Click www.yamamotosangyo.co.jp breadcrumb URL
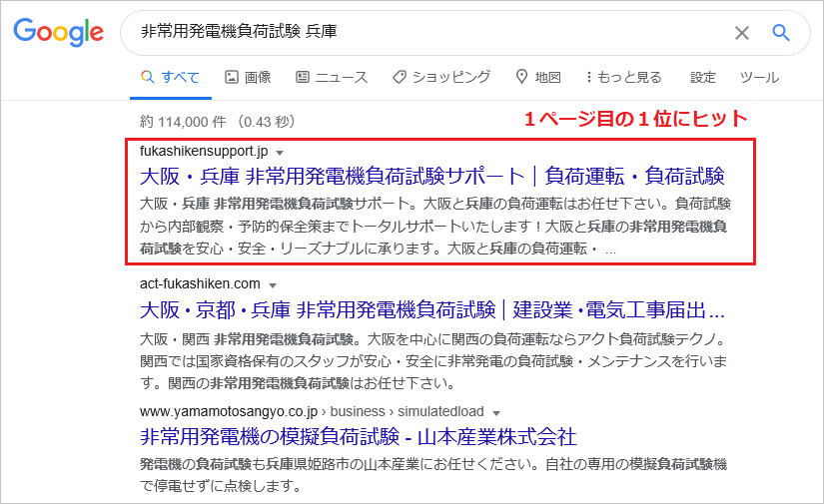The height and width of the screenshot is (504, 824). pyautogui.click(x=313, y=411)
